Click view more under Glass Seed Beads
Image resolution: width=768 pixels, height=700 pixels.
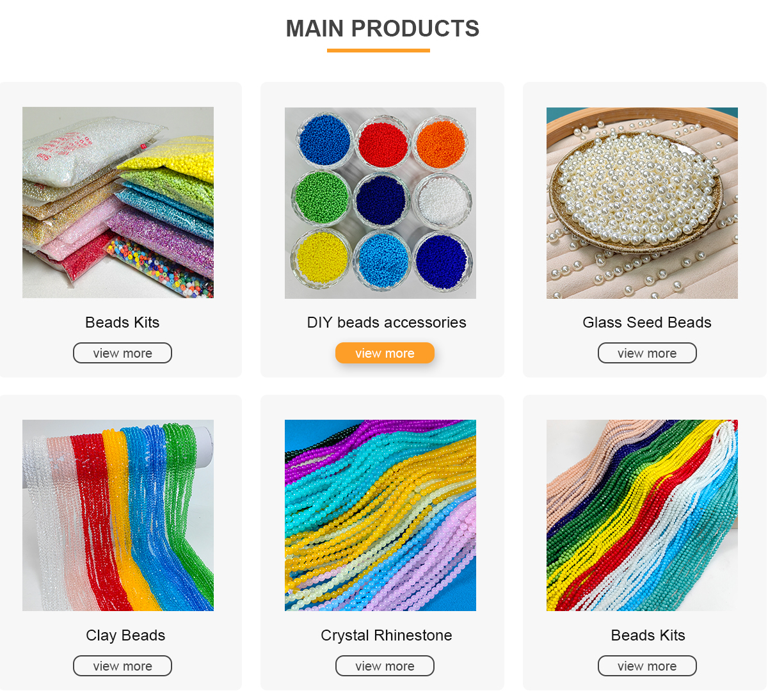point(647,353)
